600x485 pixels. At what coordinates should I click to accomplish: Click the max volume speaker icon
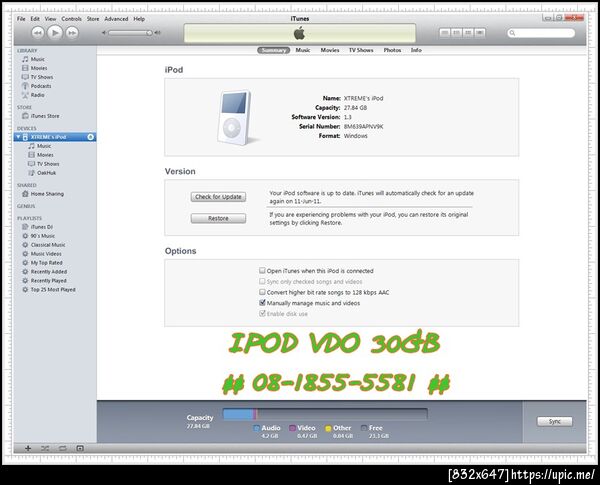pos(157,33)
